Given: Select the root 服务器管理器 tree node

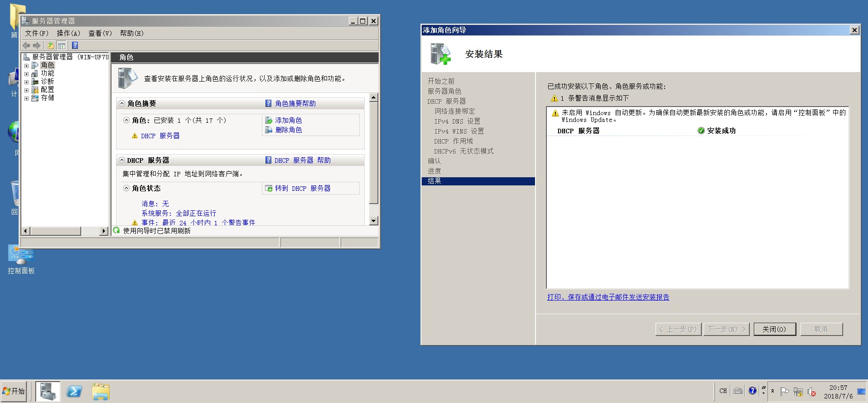Looking at the screenshot, I should [70, 57].
